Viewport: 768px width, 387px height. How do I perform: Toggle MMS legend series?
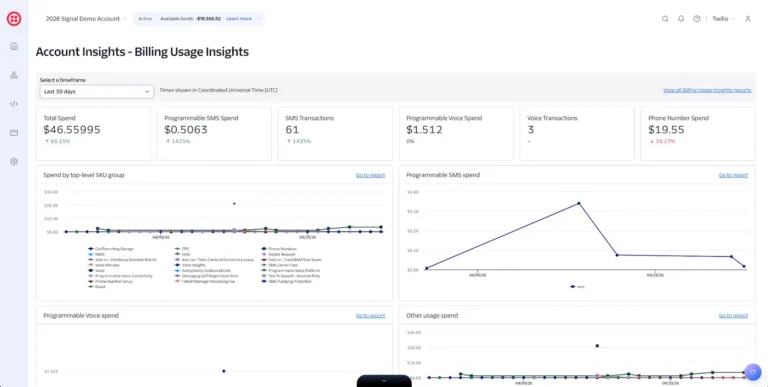[x=96, y=254]
